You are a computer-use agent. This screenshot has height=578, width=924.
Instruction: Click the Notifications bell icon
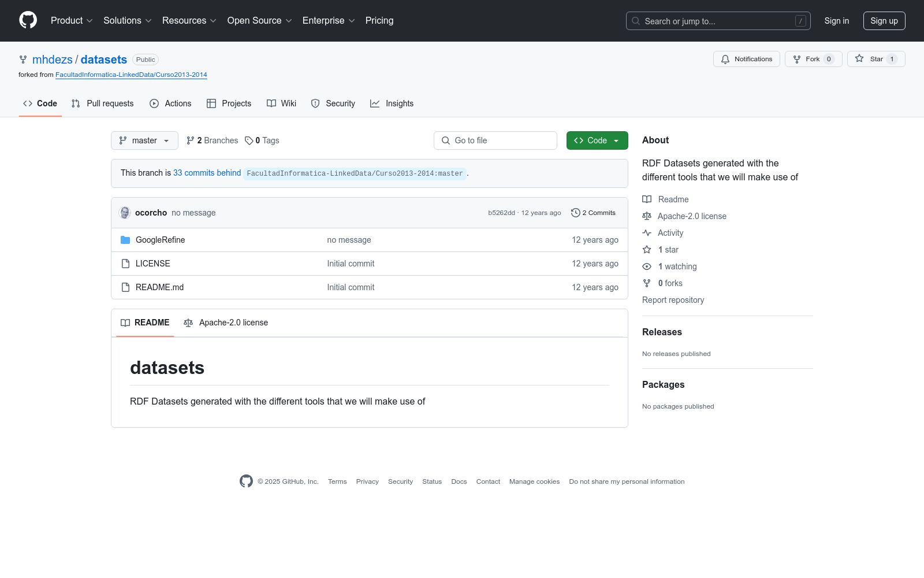pyautogui.click(x=725, y=59)
